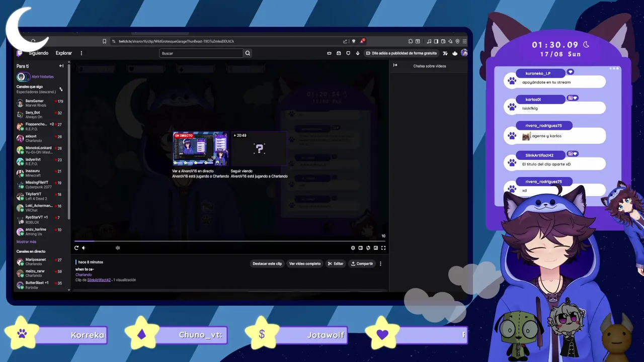This screenshot has height=362, width=644.
Task: Click the browser address bar URL
Action: coord(176,41)
